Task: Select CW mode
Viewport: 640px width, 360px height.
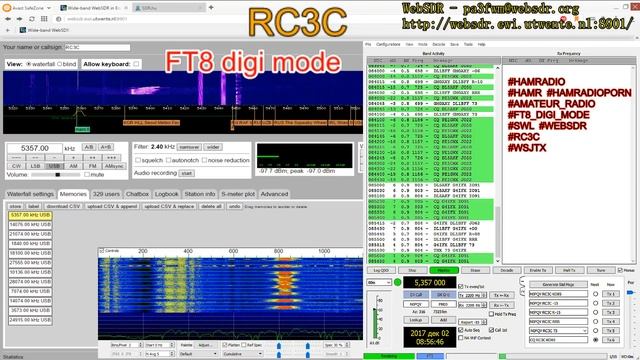Action: [x=16, y=166]
